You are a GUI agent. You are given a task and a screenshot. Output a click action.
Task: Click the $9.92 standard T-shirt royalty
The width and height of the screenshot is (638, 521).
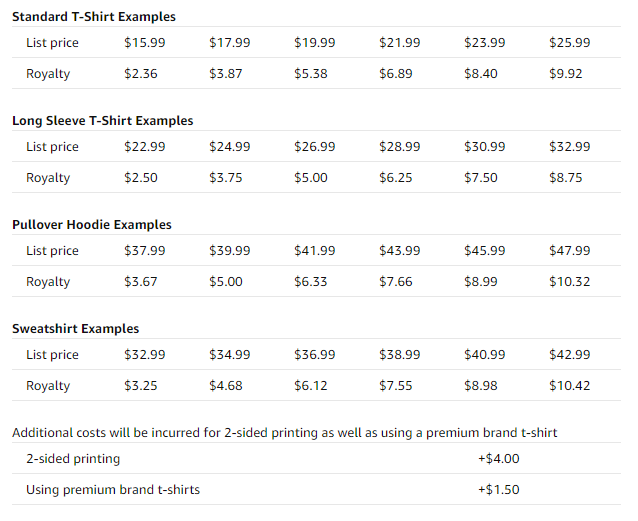566,73
